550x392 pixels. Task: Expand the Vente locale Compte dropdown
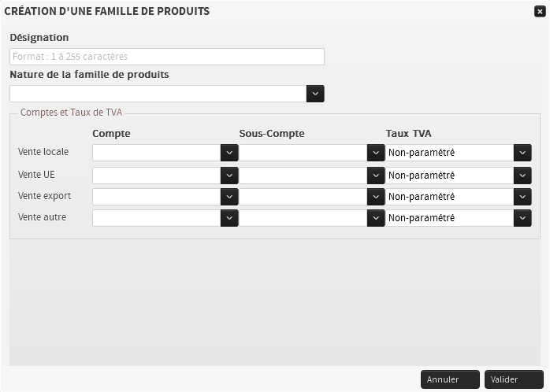(x=229, y=153)
